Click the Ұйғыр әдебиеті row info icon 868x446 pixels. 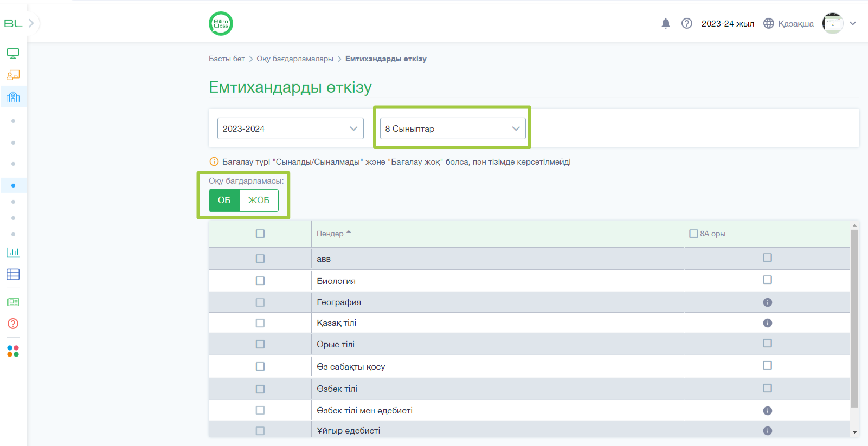(x=767, y=431)
